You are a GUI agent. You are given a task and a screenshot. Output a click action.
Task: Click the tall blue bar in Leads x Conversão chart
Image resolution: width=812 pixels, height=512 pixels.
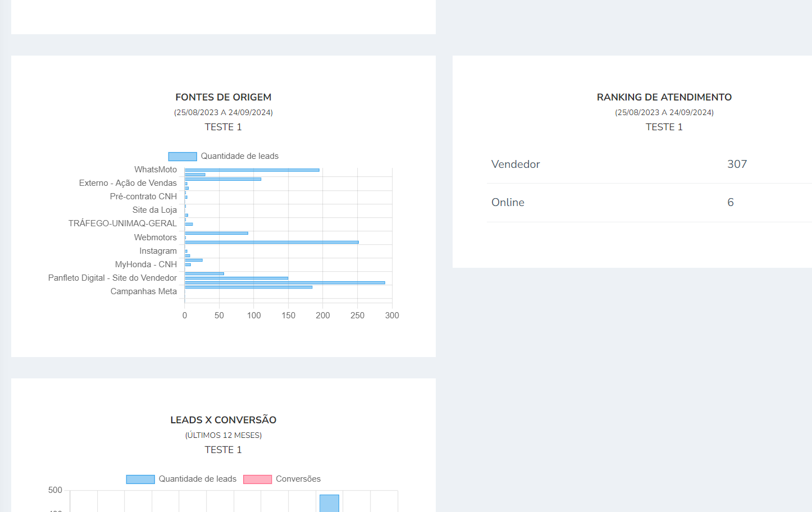coord(329,503)
